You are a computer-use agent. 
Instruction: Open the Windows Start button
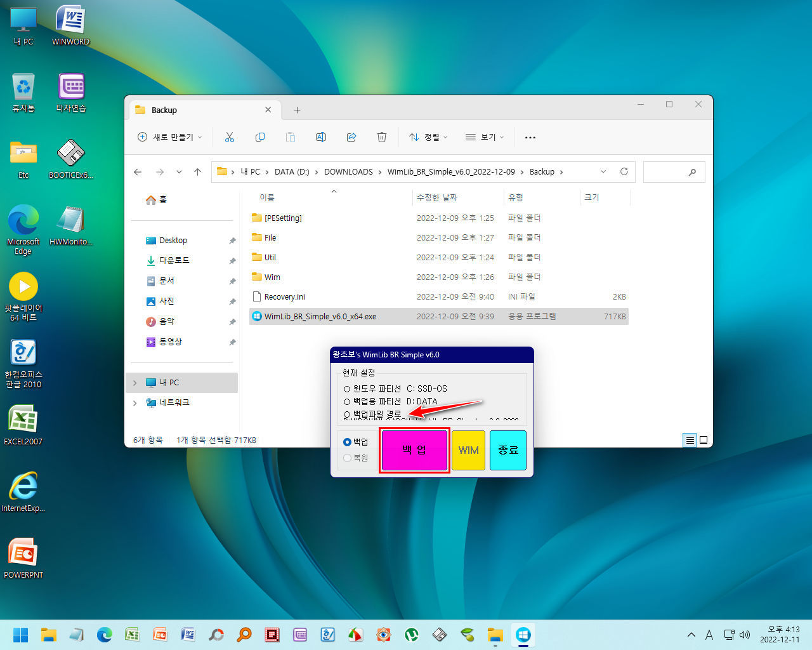coord(21,635)
